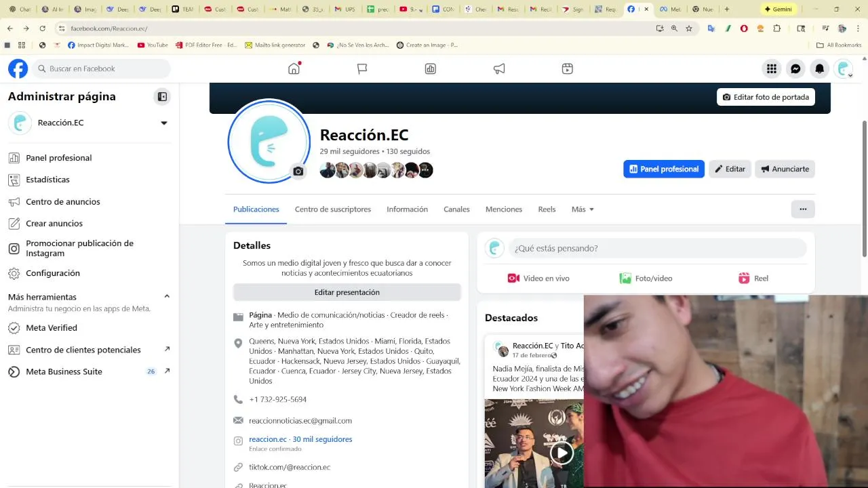Open the professional dashboard chart icon in top nav
The image size is (868, 488).
(430, 68)
